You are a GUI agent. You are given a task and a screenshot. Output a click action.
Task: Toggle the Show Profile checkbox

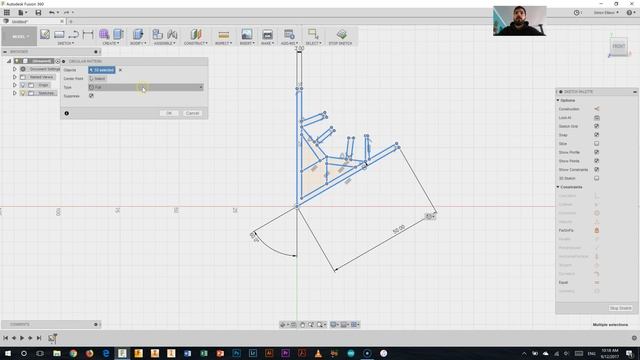tap(596, 152)
